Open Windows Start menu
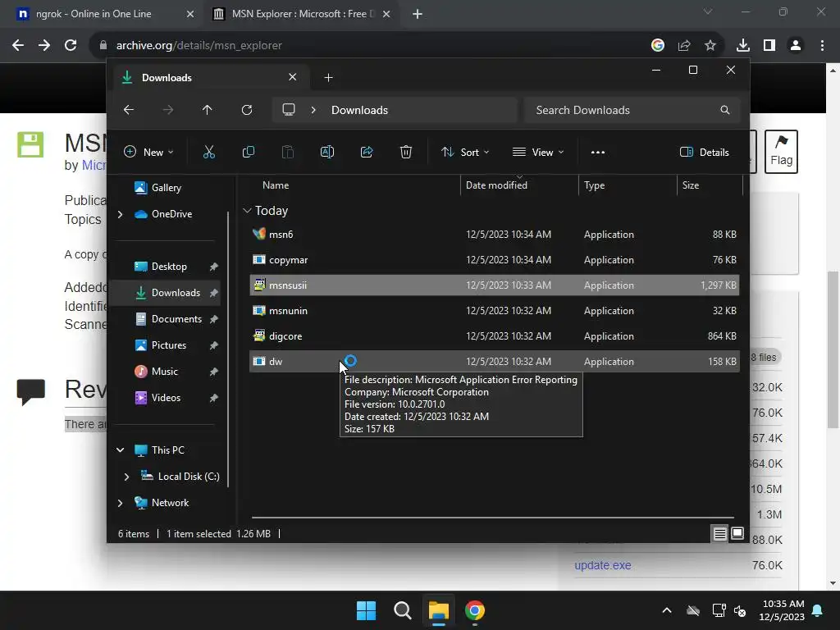Viewport: 840px width, 630px height. point(367,610)
